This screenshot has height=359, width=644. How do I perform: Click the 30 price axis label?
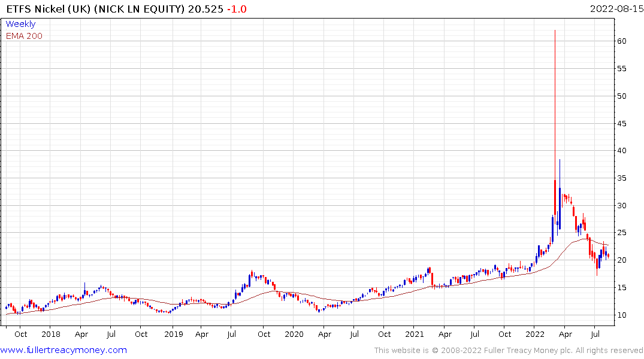pyautogui.click(x=621, y=206)
